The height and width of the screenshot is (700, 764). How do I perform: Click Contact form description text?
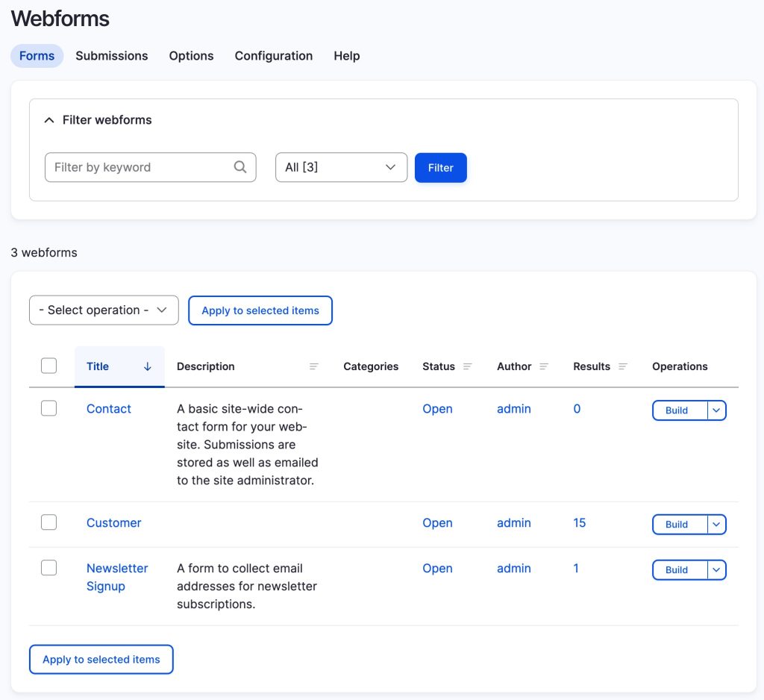(248, 445)
